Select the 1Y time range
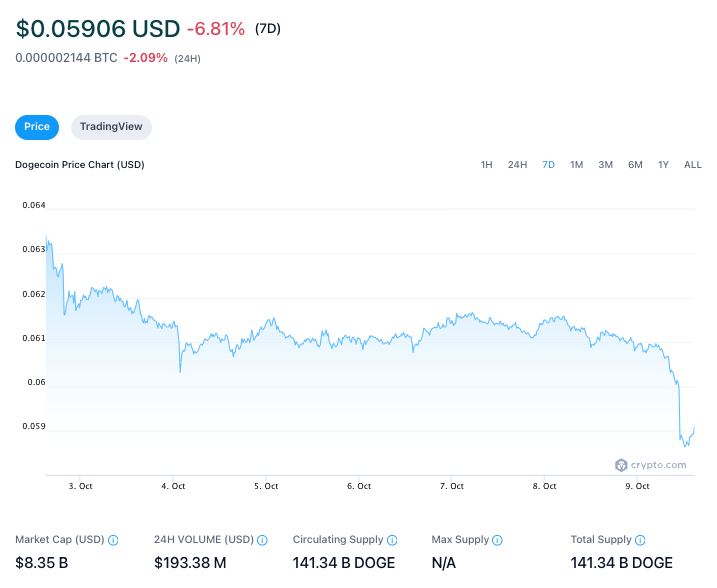Image resolution: width=717 pixels, height=588 pixels. (663, 165)
